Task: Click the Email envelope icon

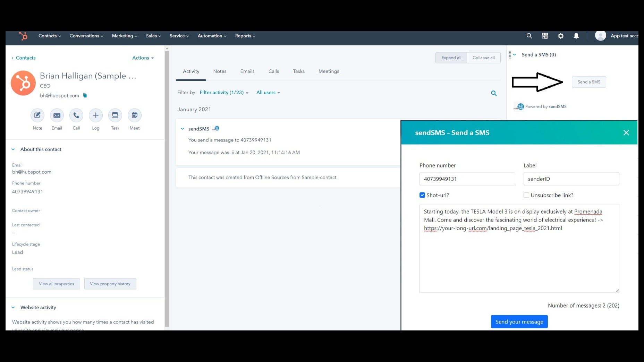Action: coord(57,115)
